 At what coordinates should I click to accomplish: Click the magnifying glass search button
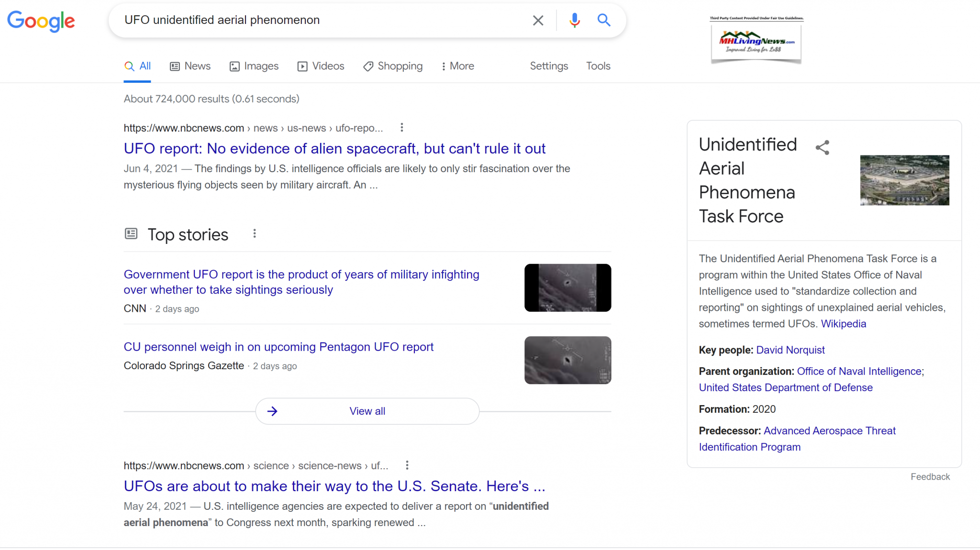coord(604,20)
